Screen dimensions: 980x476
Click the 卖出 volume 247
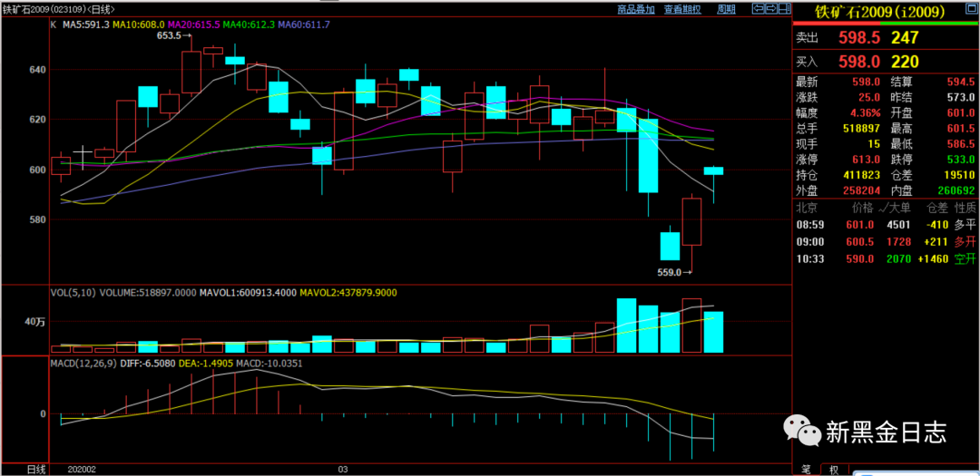(x=905, y=37)
